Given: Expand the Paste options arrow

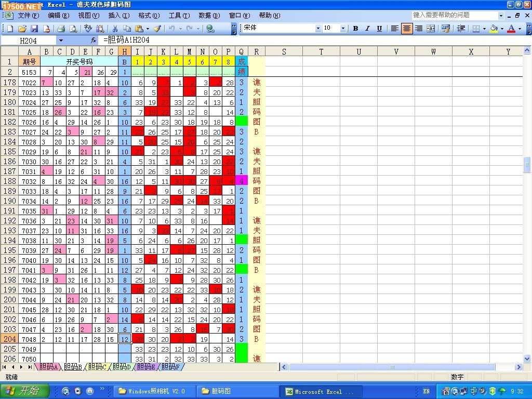Looking at the screenshot, I should [x=148, y=29].
